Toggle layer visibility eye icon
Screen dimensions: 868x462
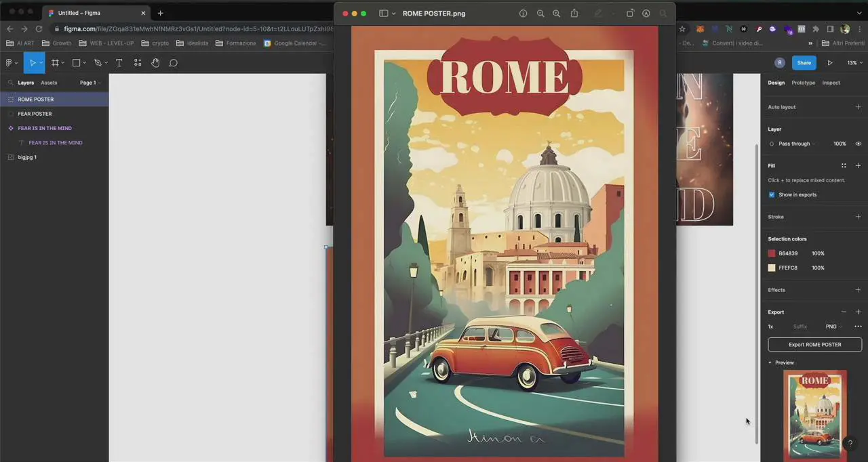(858, 144)
